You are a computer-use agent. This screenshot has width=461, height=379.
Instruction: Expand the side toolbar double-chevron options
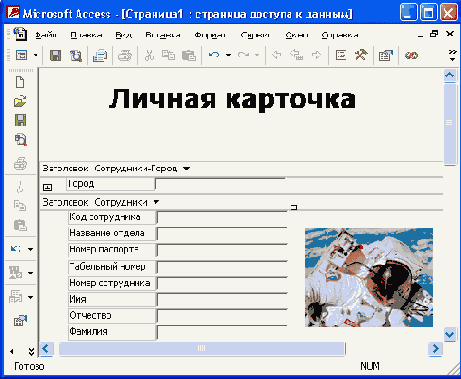point(31,351)
